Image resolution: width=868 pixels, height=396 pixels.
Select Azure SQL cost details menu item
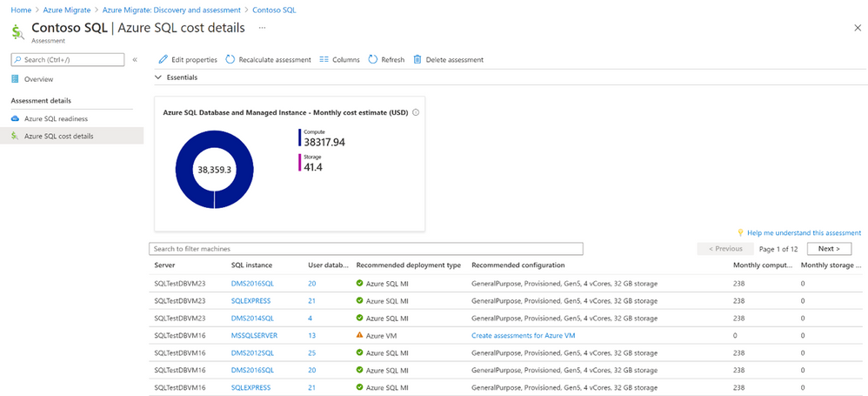pos(72,137)
